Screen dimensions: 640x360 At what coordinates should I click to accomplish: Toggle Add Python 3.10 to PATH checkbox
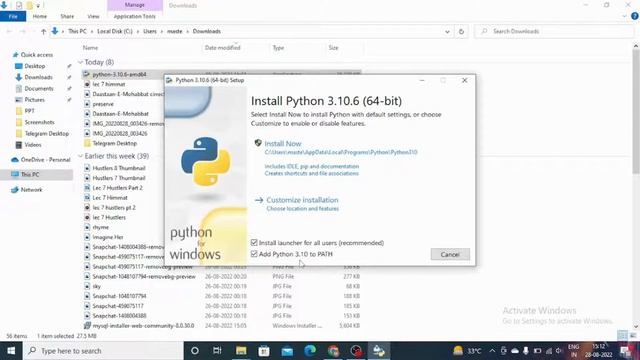click(x=254, y=254)
